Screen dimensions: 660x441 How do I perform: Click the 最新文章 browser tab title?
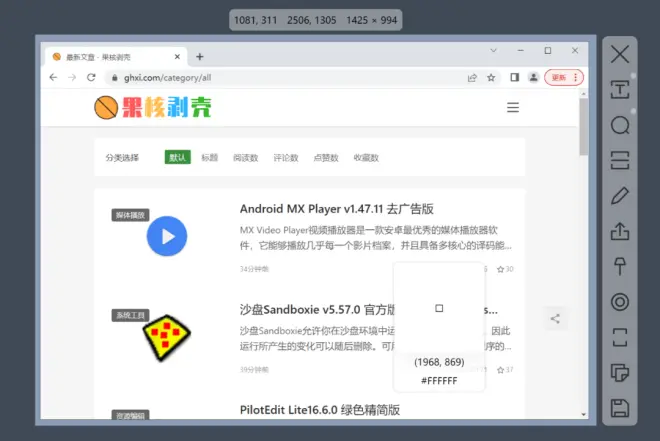click(x=98, y=57)
